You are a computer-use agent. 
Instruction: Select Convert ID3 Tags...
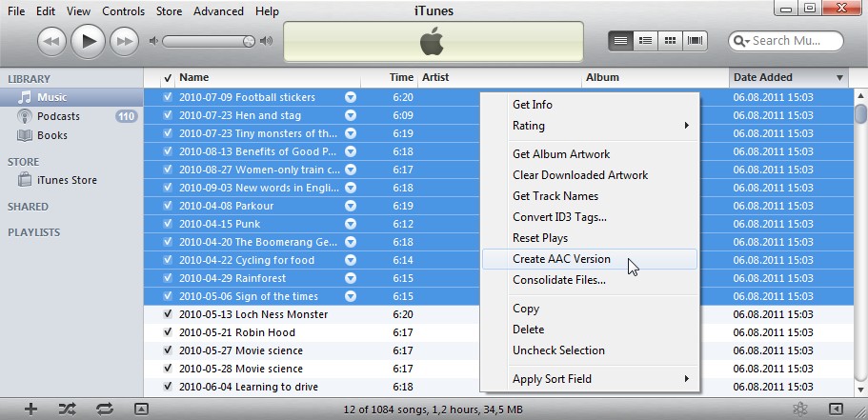point(590,217)
